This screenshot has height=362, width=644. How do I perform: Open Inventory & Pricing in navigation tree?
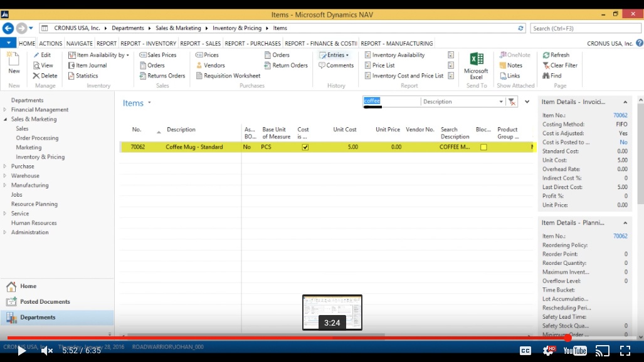[x=40, y=157]
